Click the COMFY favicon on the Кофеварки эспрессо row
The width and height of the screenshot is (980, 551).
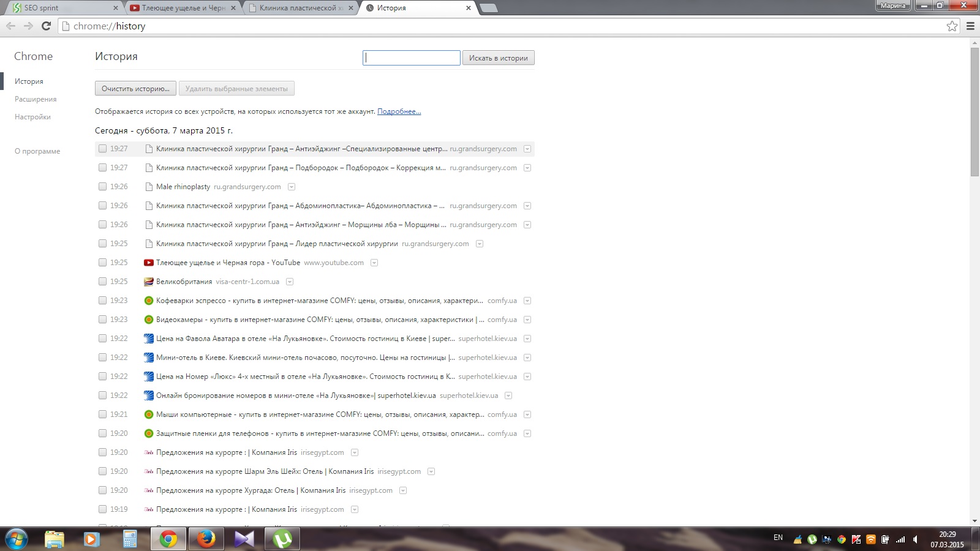148,301
